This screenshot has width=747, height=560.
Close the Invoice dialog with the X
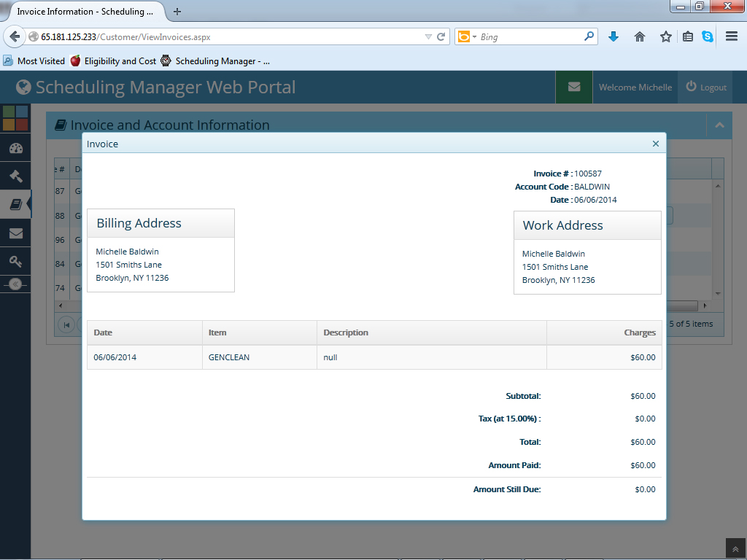[x=656, y=144]
